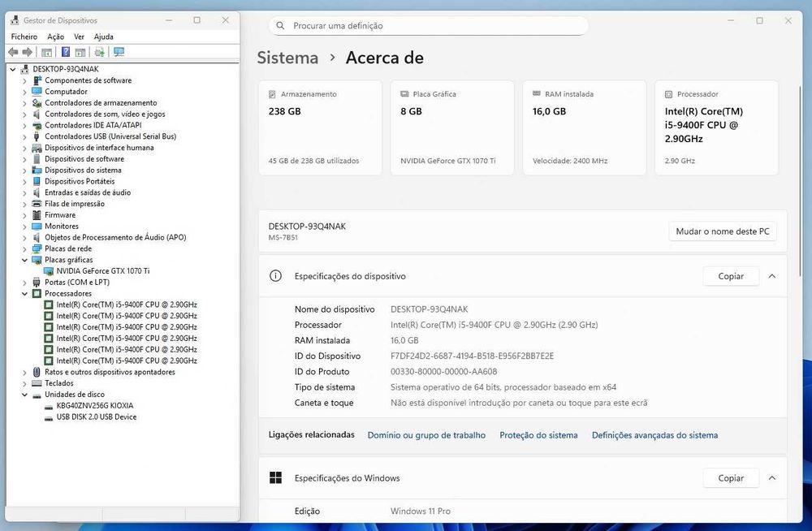Open the Processador i5-9400F card

[716, 127]
